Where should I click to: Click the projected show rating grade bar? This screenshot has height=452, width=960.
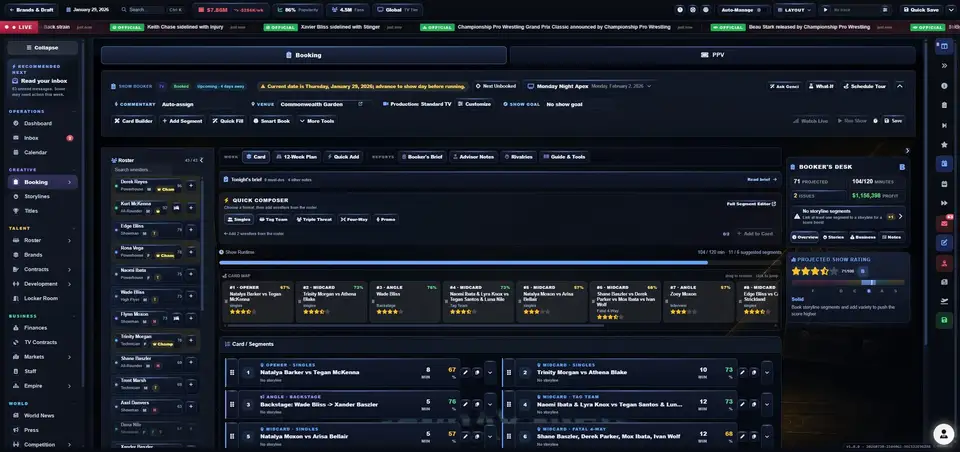[x=847, y=282]
